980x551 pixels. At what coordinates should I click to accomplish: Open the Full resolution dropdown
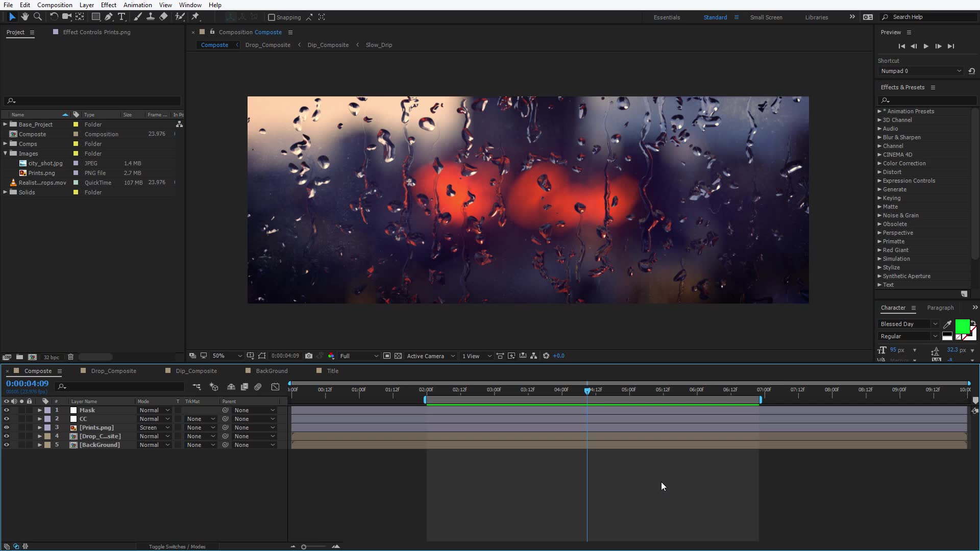[359, 356]
